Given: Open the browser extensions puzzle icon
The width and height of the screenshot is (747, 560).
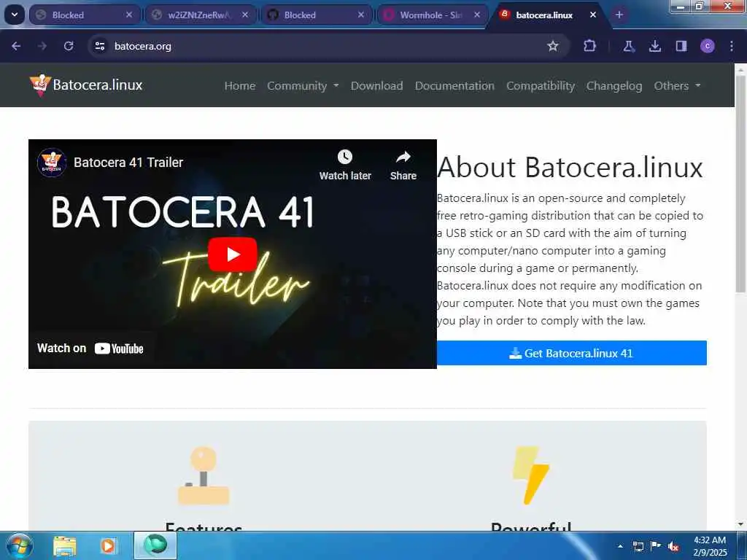Looking at the screenshot, I should (589, 46).
